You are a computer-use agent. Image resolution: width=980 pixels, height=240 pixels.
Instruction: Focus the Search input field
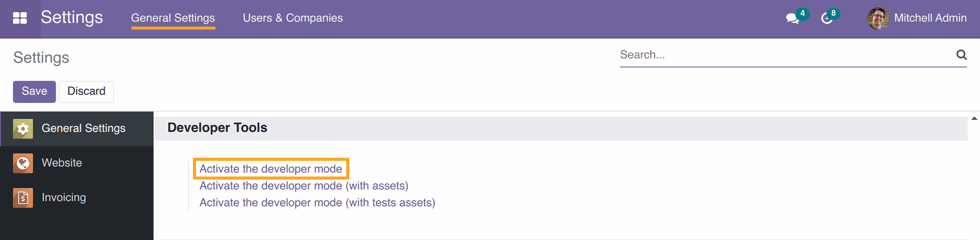pos(786,55)
